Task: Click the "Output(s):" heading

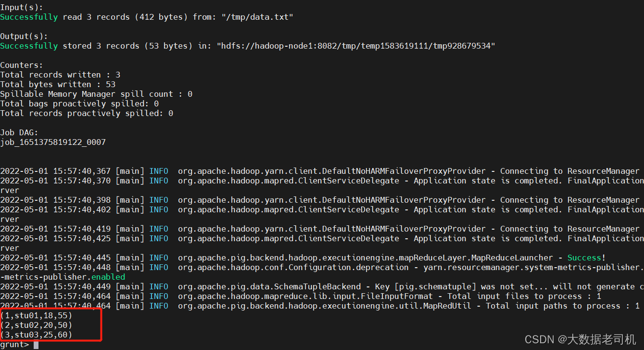Action: tap(24, 36)
